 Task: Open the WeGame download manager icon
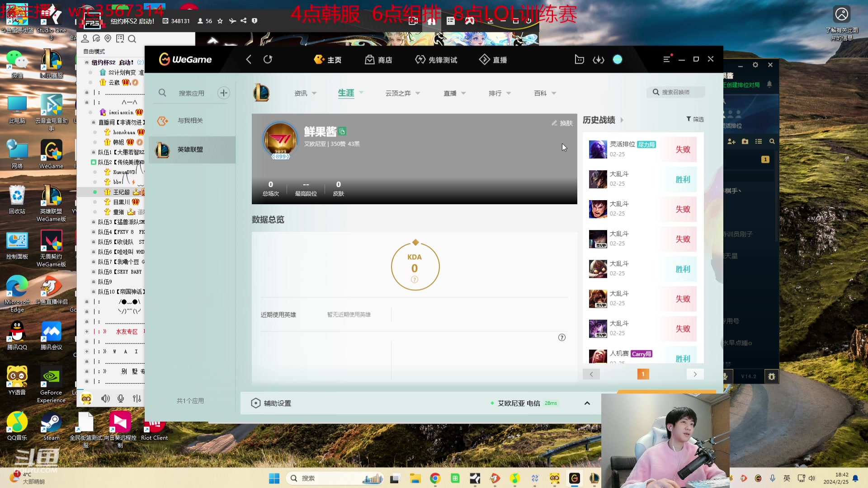tap(599, 60)
